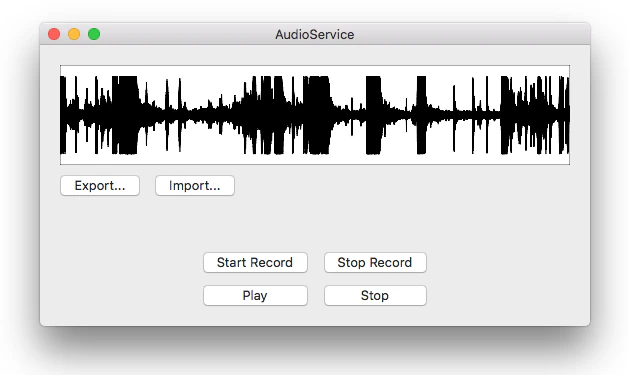This screenshot has width=628, height=375.
Task: Open the Import... dialog button
Action: [x=195, y=185]
